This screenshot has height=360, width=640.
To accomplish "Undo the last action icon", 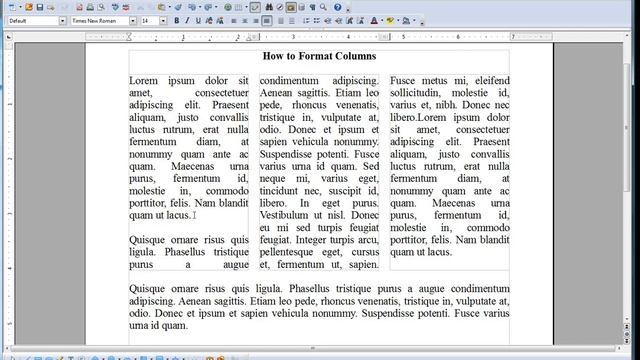I will (192, 7).
